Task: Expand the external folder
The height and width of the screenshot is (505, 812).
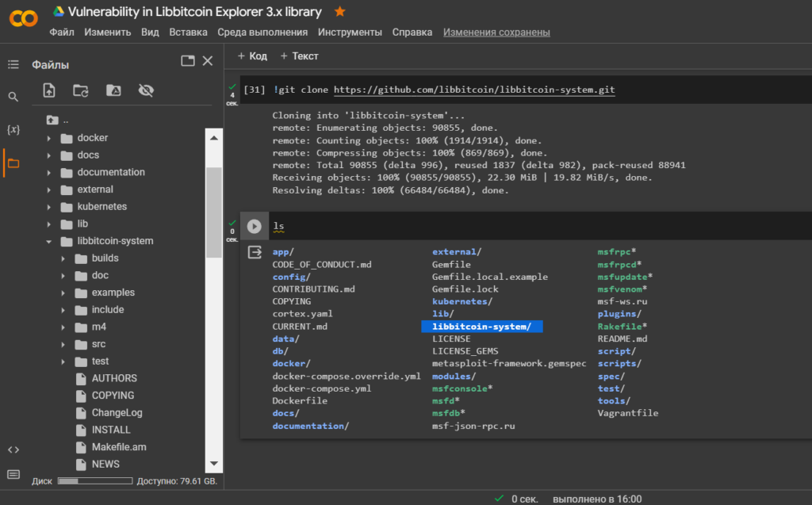Action: (48, 190)
